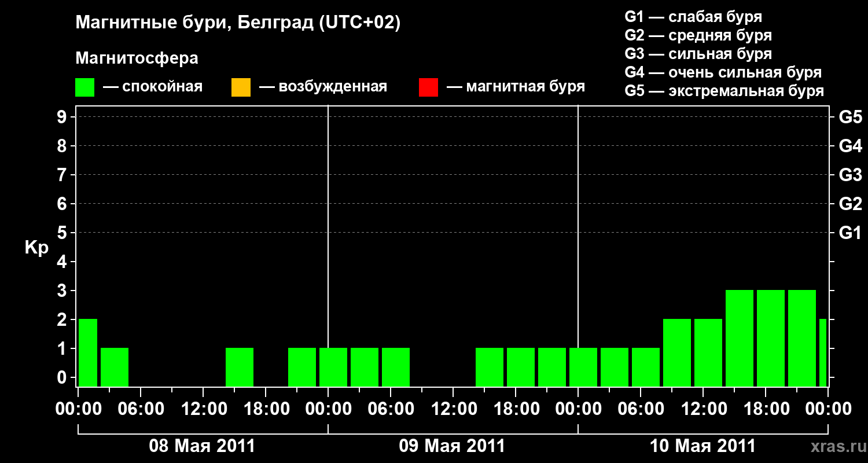868x463 pixels.
Task: Click the Kp 2 bar before 12:00 on 10 Мая
Action: (677, 352)
